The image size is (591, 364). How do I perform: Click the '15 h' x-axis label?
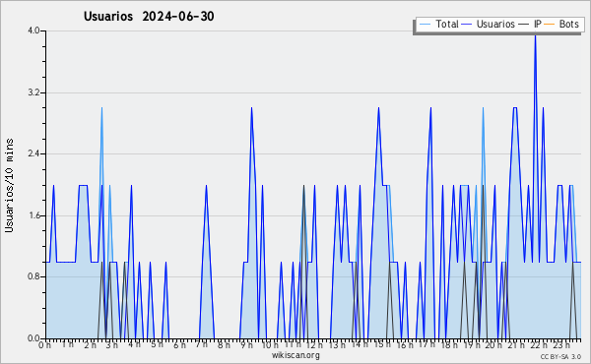click(x=382, y=344)
